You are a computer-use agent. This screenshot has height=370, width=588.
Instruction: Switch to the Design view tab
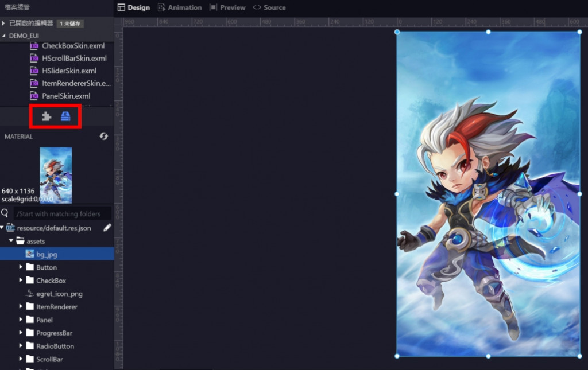133,7
